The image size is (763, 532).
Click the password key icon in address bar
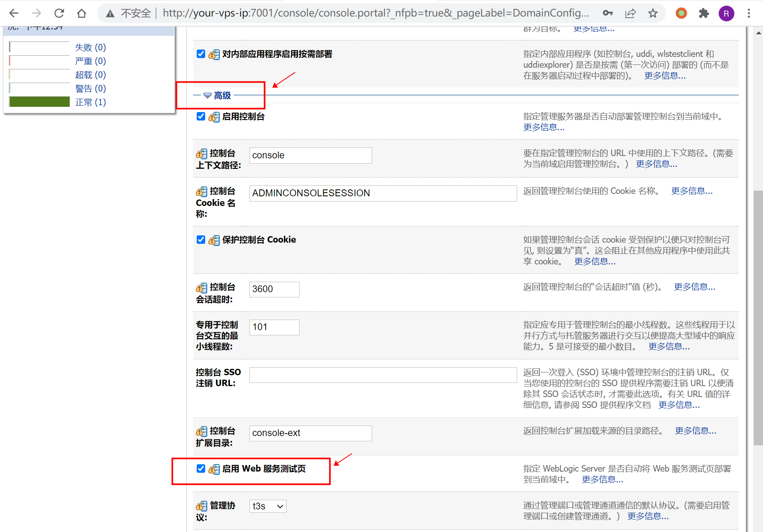[607, 13]
